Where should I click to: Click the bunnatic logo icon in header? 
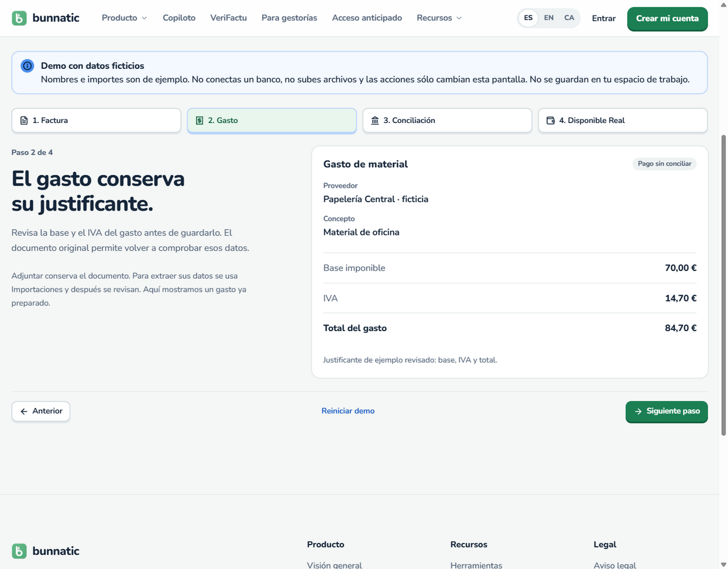[19, 18]
